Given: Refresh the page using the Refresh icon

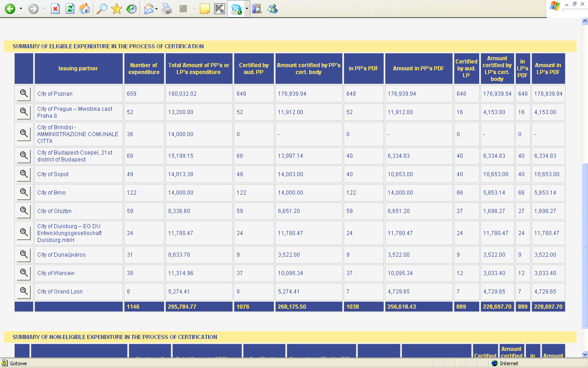Looking at the screenshot, I should (70, 9).
